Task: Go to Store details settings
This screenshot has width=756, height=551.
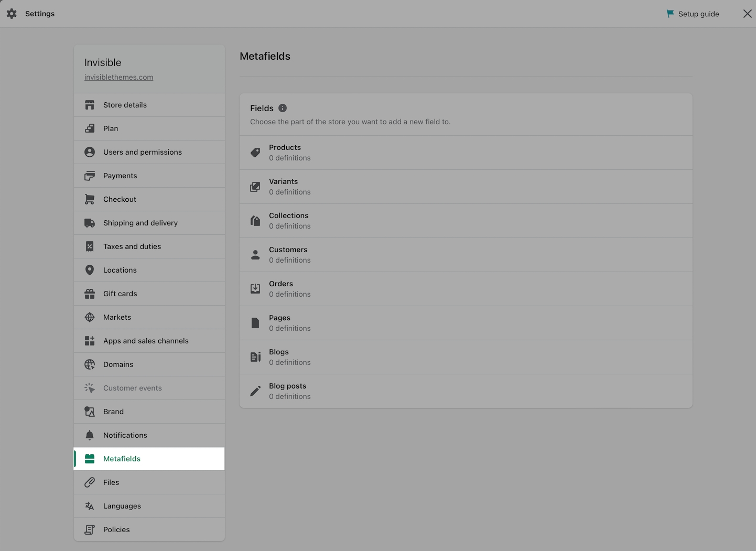Action: pos(125,105)
